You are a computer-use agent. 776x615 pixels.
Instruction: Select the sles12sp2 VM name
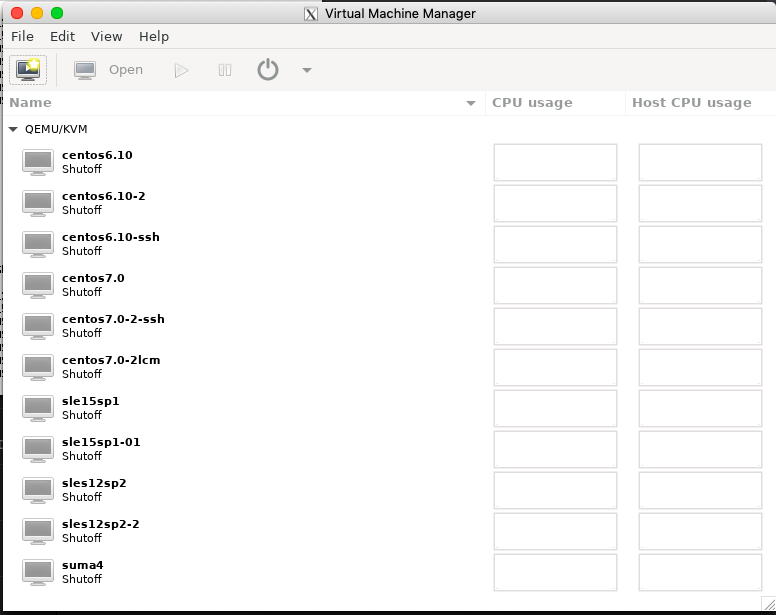click(x=94, y=483)
